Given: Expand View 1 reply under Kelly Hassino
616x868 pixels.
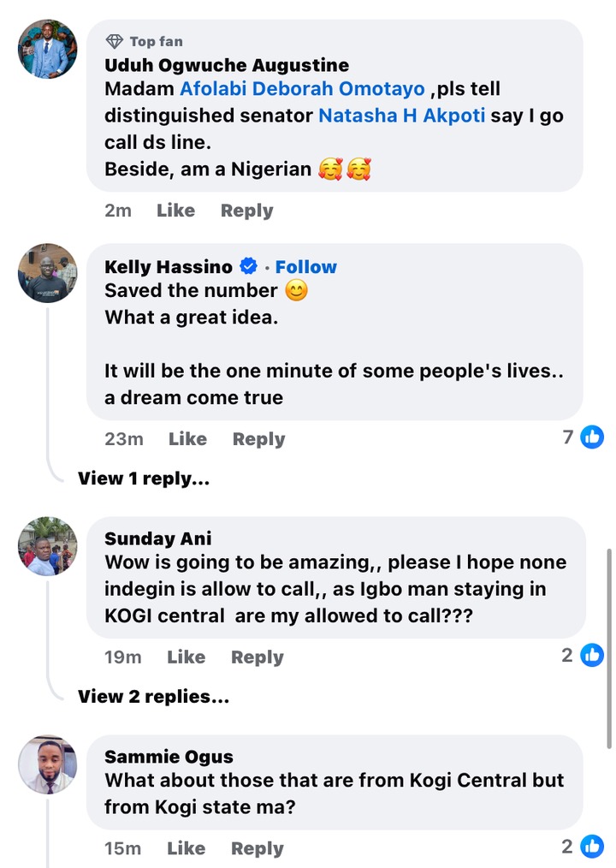Looking at the screenshot, I should (x=144, y=479).
